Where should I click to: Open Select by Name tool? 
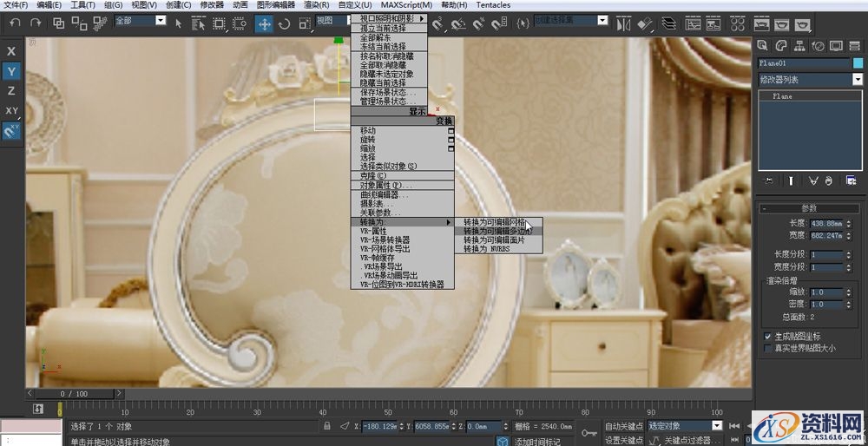(198, 23)
